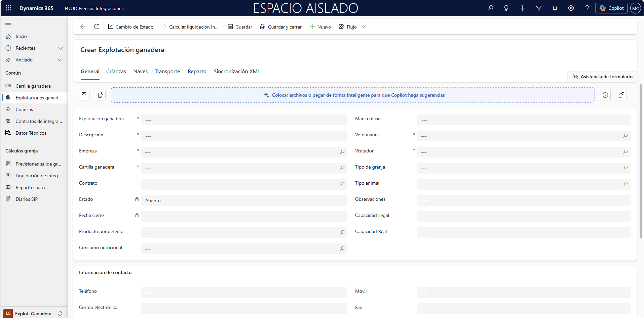Viewport: 644px width, 318px height.
Task: Click the Guardar y cerrar button
Action: [x=281, y=27]
